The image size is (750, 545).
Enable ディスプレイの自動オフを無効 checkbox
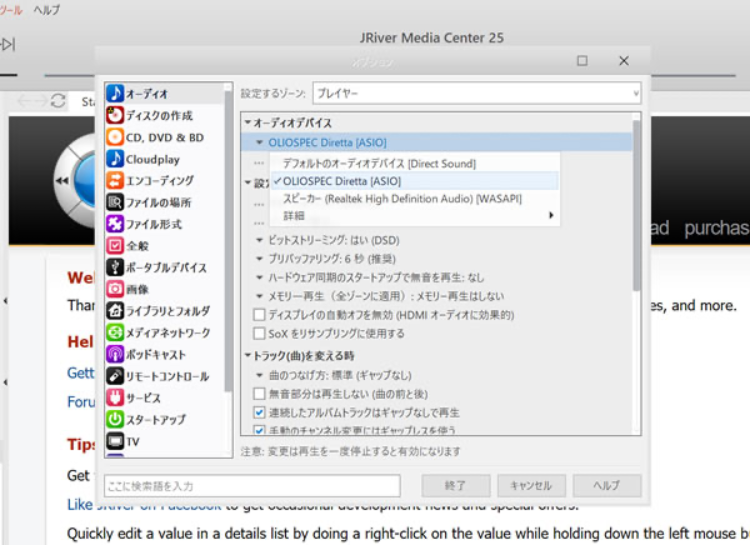pos(260,315)
